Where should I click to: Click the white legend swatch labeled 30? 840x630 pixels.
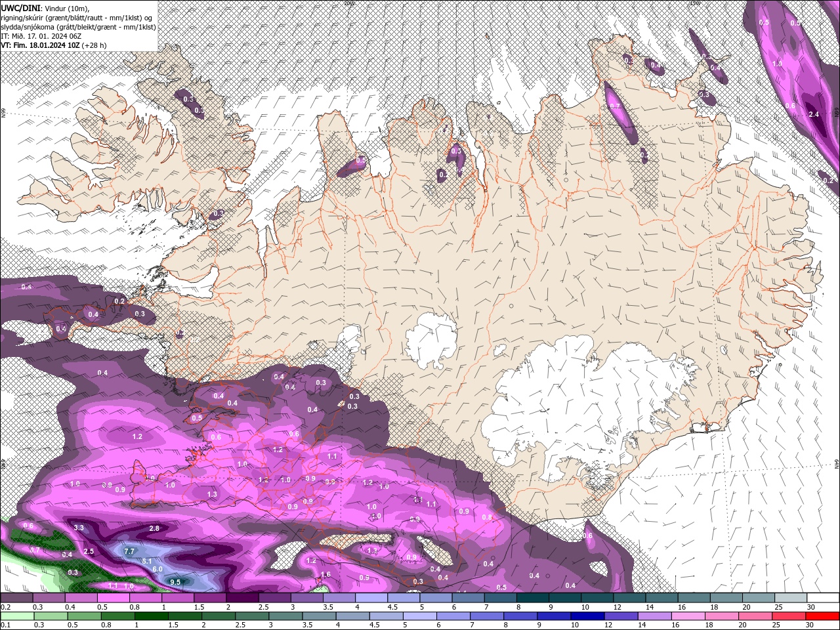(x=823, y=598)
